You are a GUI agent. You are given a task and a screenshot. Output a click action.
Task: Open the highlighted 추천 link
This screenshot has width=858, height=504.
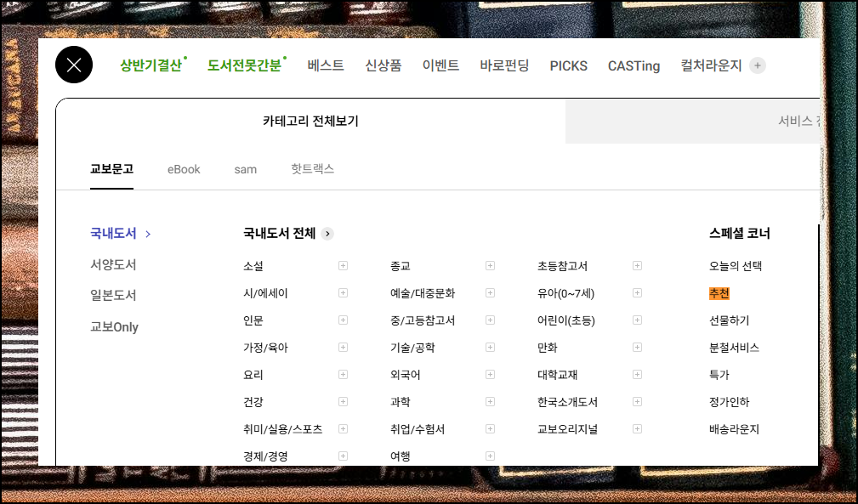click(x=719, y=293)
